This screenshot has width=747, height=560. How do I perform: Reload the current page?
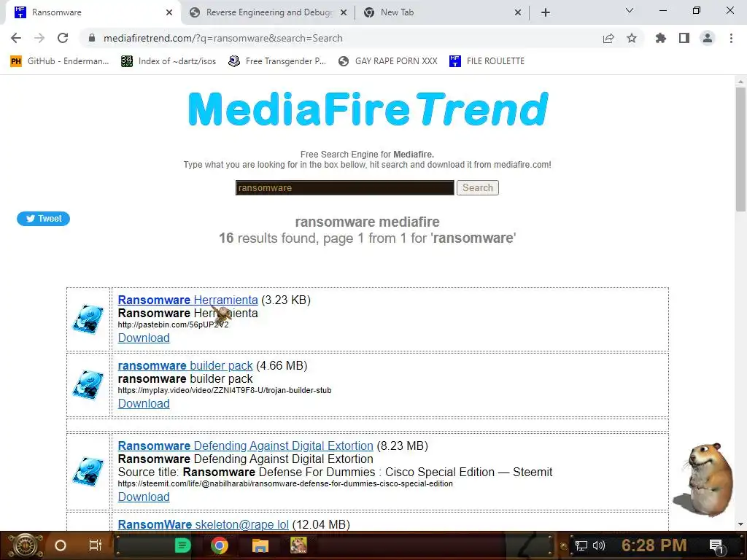tap(63, 38)
